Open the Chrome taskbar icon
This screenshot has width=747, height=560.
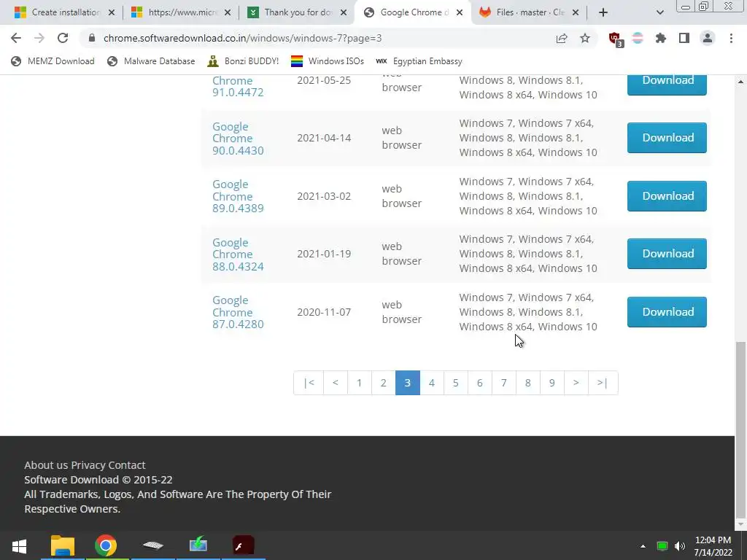pyautogui.click(x=106, y=545)
